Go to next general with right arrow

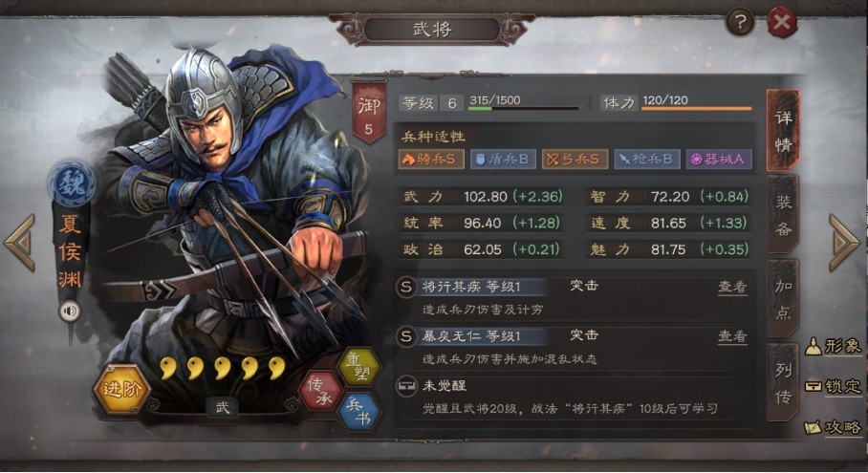844,243
